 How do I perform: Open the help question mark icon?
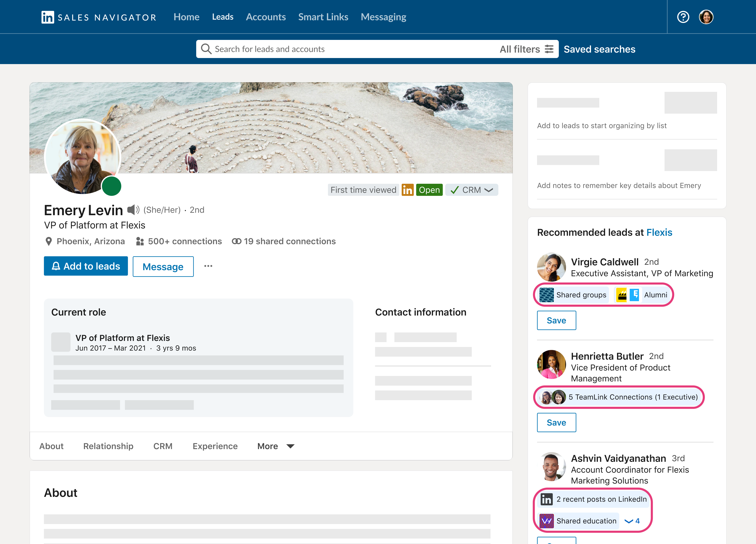[x=683, y=17]
